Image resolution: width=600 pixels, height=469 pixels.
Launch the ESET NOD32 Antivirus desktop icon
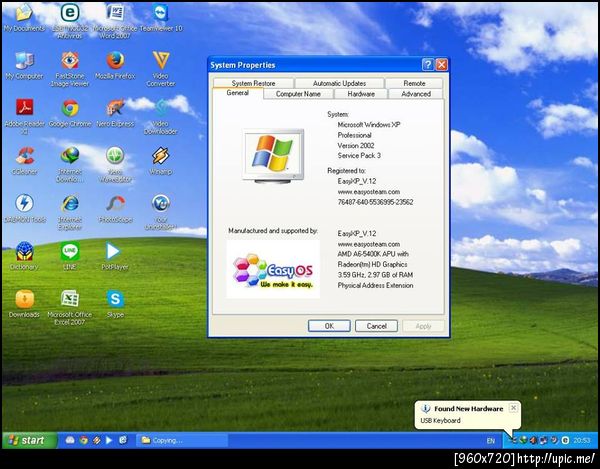pos(70,20)
